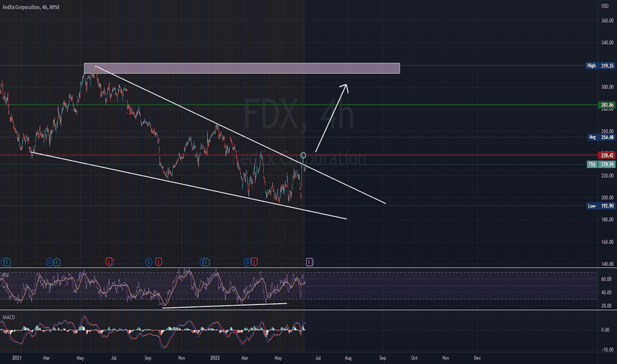Click the red earnings marker near September 2021
This screenshot has height=364, width=617.
pos(158,262)
